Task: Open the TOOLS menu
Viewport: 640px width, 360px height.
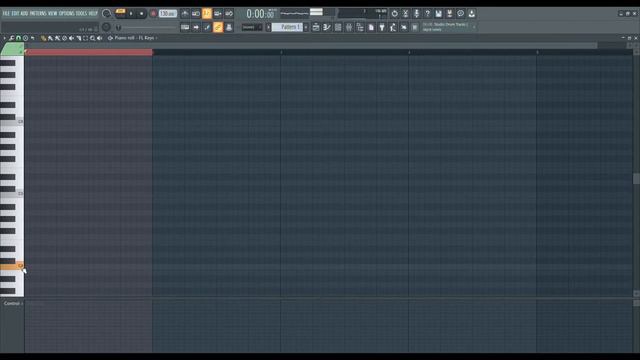Action: pyautogui.click(x=81, y=13)
